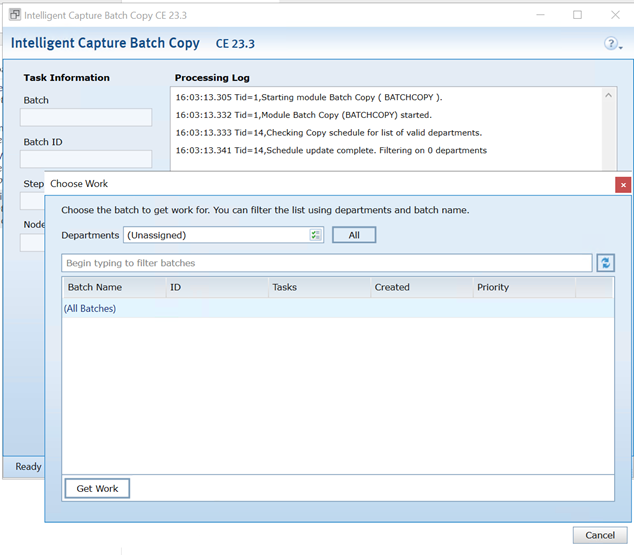Open the help icon menu
This screenshot has height=555, width=634.
(612, 43)
